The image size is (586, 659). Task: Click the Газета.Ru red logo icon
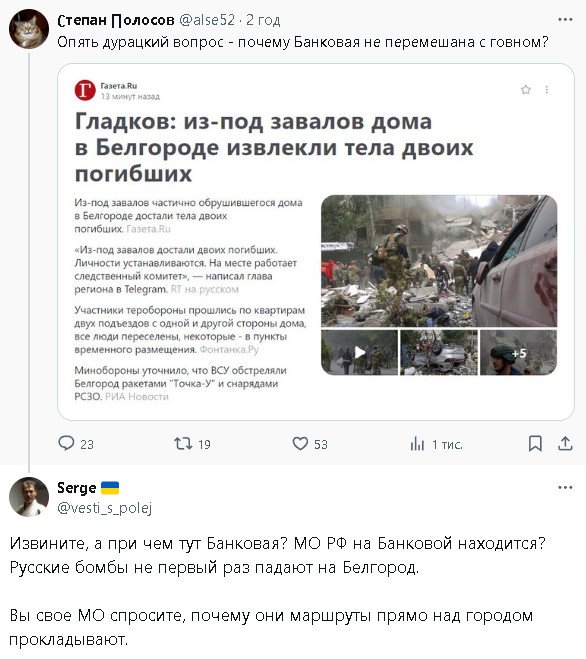(x=85, y=90)
